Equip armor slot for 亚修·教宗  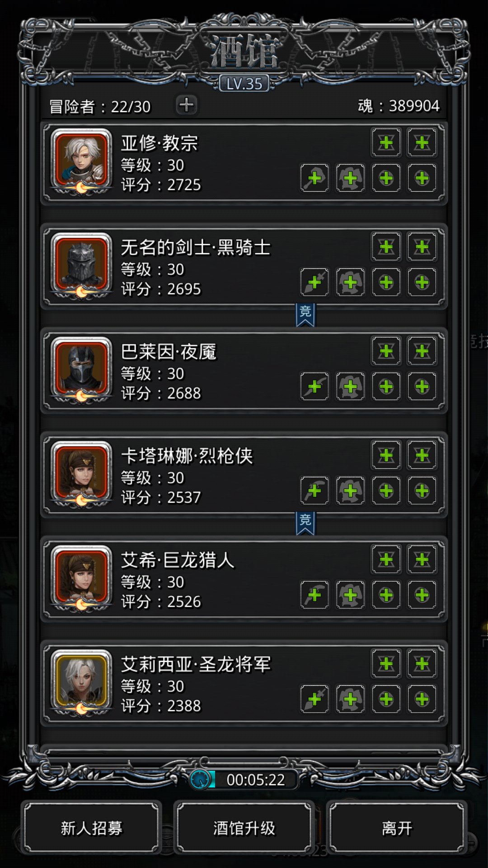(x=350, y=178)
